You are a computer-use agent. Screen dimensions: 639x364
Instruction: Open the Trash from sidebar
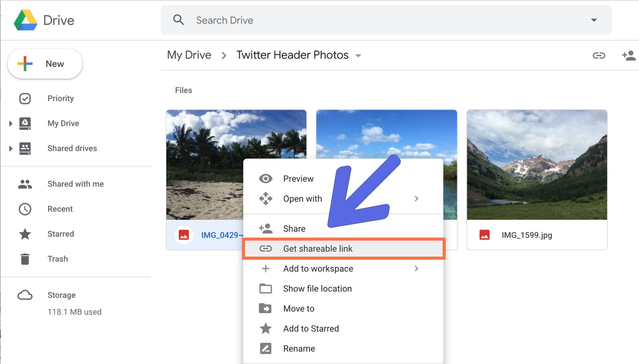[x=58, y=259]
